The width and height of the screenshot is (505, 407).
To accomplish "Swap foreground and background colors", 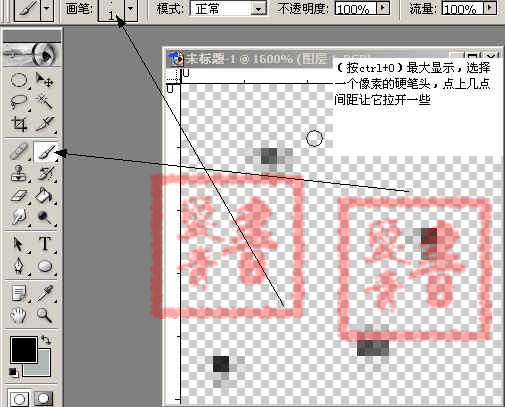I will 46,340.
